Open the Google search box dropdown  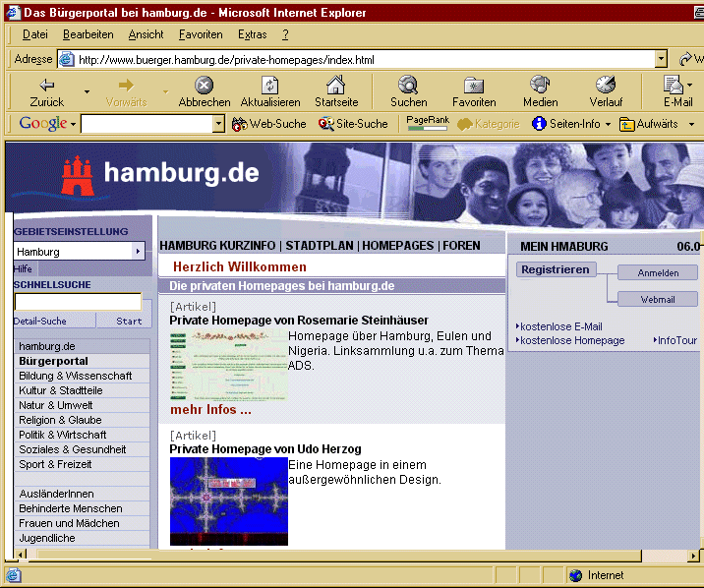tap(218, 124)
